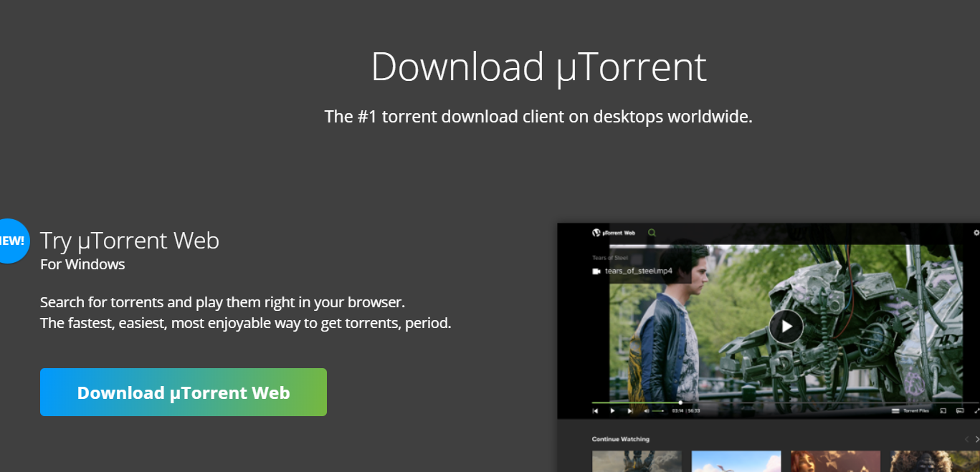Open Torrent Files list in the player
The image size is (980, 472).
pos(910,411)
